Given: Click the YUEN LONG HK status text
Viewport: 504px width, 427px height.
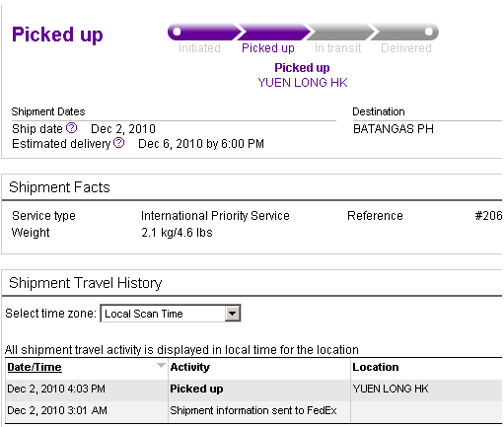Looking at the screenshot, I should tap(303, 82).
